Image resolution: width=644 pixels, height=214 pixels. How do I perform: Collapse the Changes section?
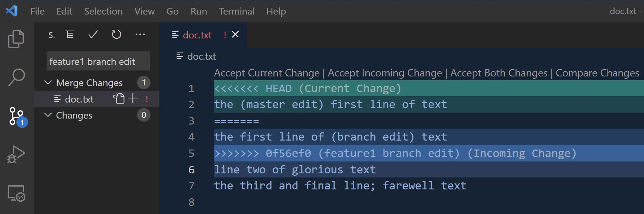pos(48,115)
